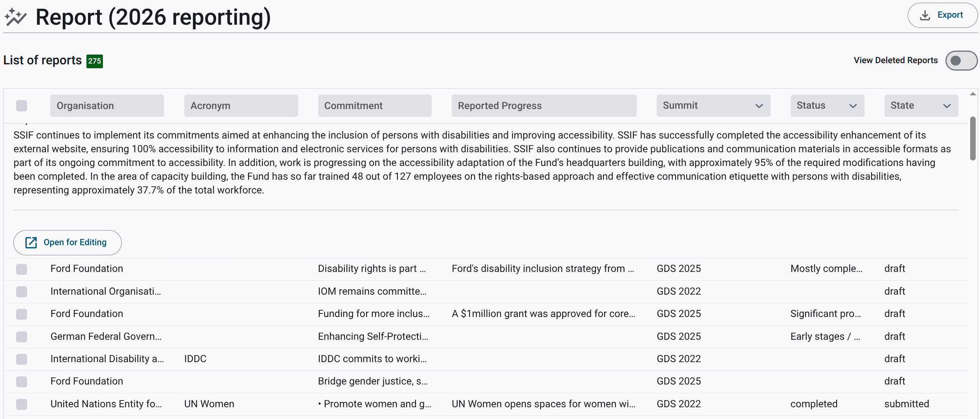The image size is (980, 419).
Task: Select 'IOM remains committe…' commitment cell
Action: (372, 291)
